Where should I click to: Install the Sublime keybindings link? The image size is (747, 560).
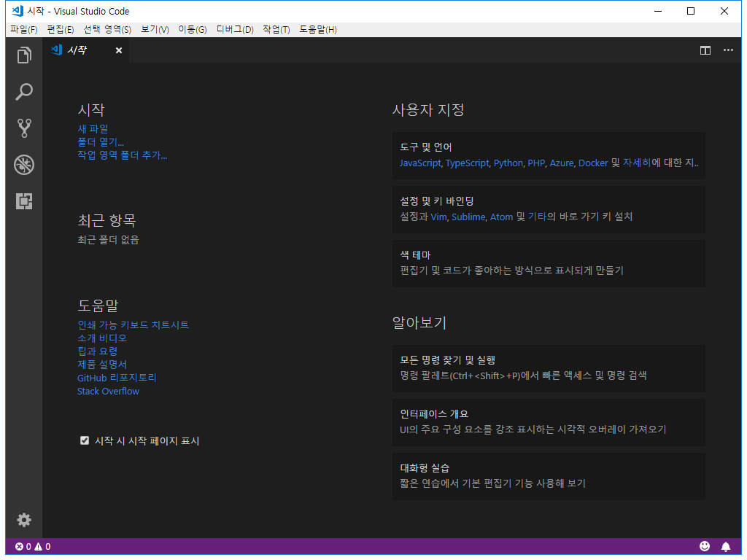coord(468,217)
